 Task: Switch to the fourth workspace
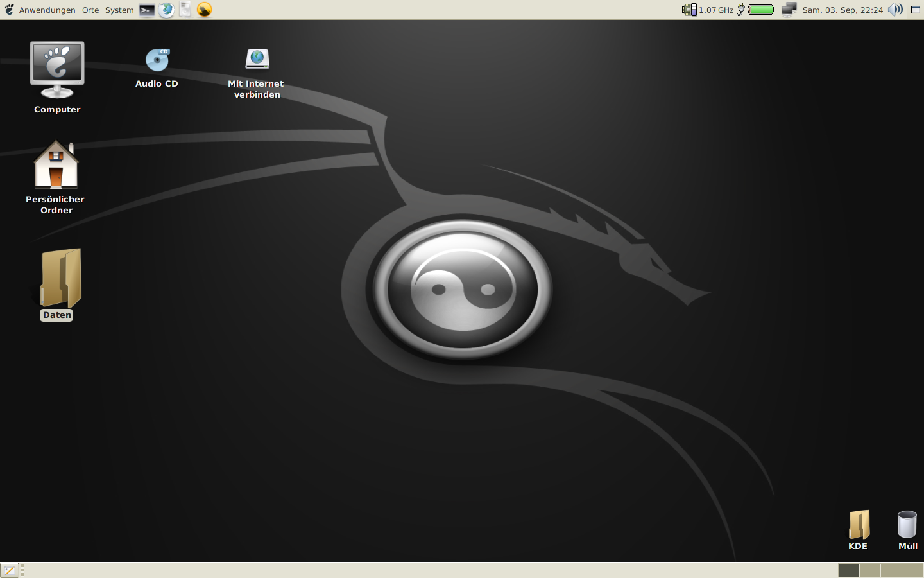(912, 570)
